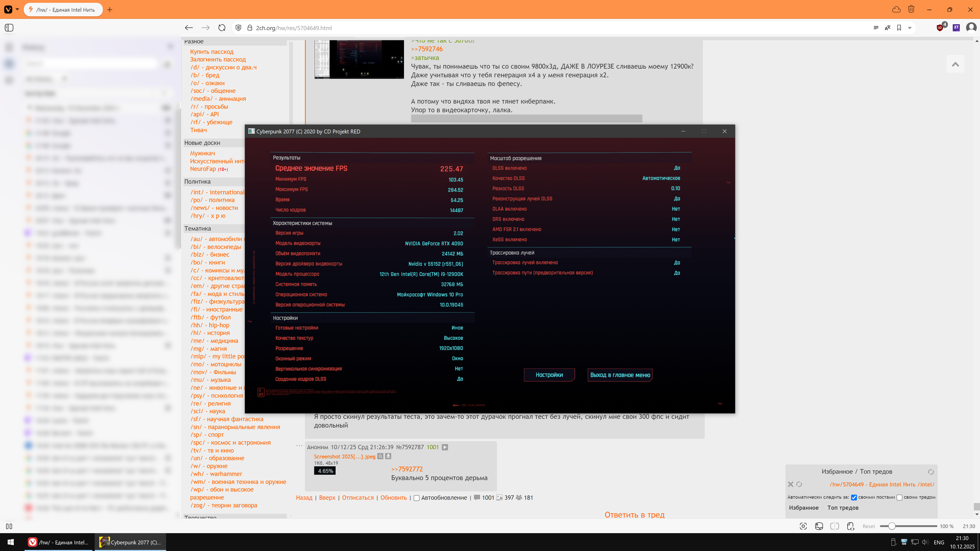Open the Vivaldi trash closed-tabs icon
Image resolution: width=980 pixels, height=551 pixels.
pos(911,9)
